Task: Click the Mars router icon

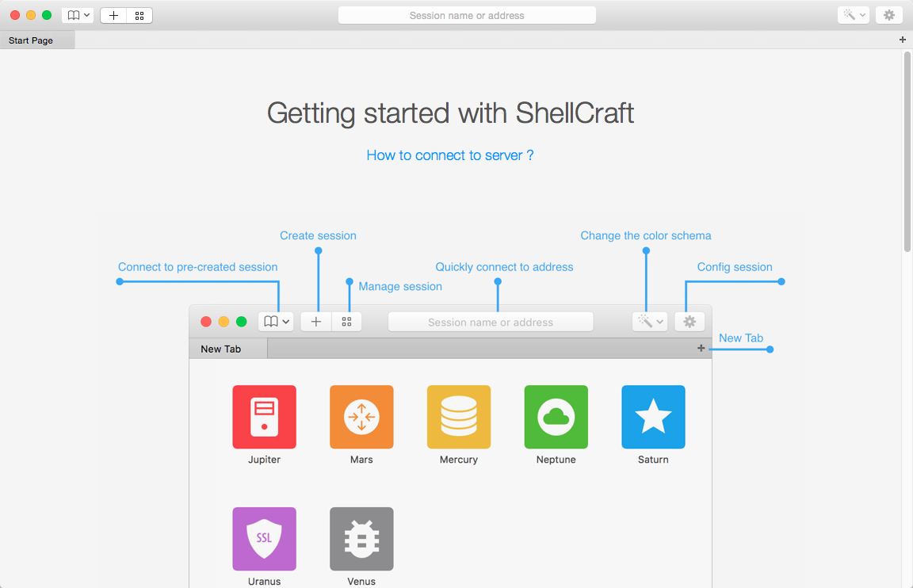Action: [x=361, y=417]
